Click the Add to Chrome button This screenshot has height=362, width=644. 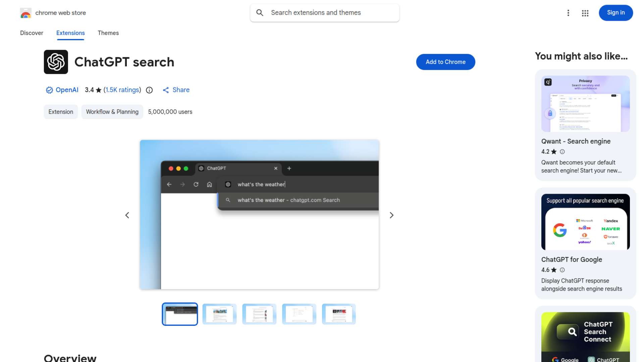click(445, 62)
